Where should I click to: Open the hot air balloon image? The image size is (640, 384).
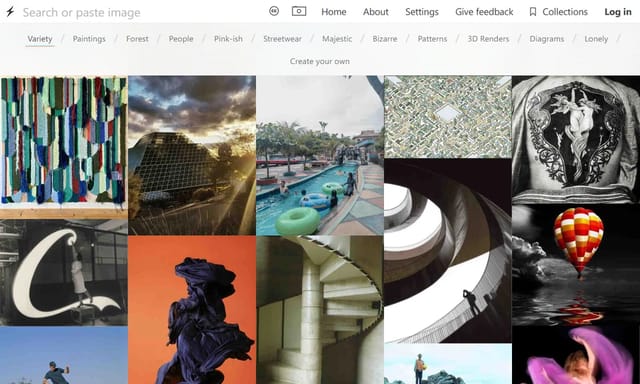pyautogui.click(x=576, y=264)
